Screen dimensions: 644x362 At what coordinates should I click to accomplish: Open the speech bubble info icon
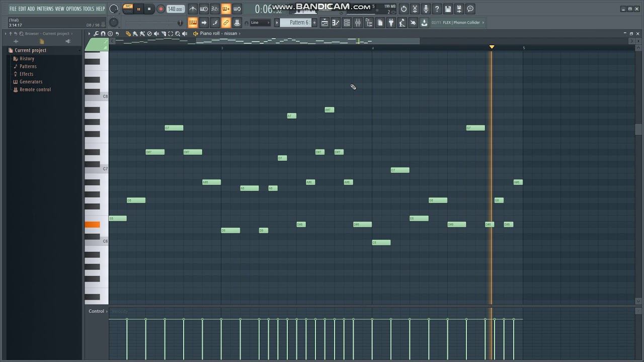click(470, 9)
